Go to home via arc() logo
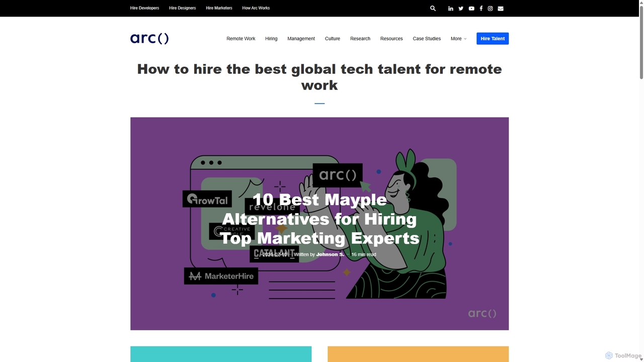Image resolution: width=644 pixels, height=362 pixels. tap(149, 39)
